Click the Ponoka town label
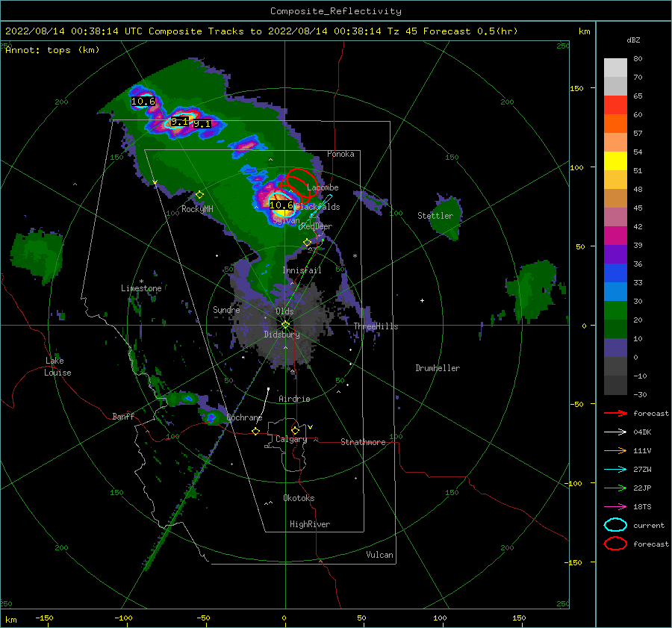The height and width of the screenshot is (628, 672). pyautogui.click(x=340, y=154)
